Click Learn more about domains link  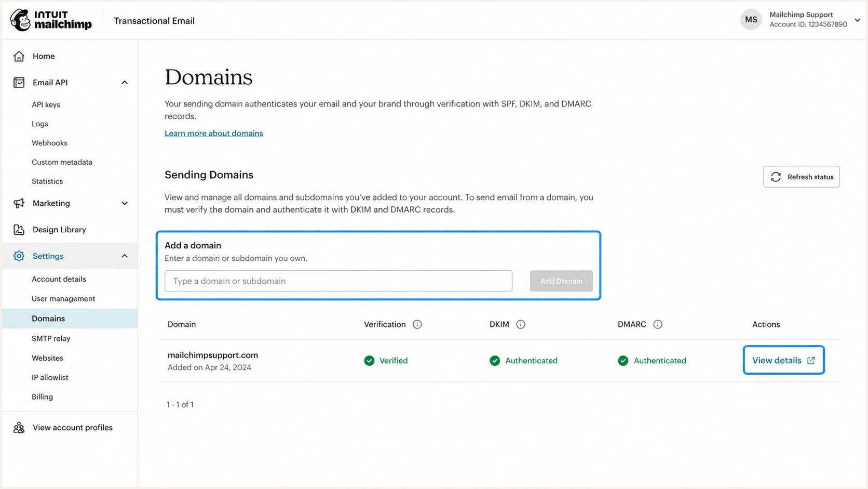[214, 134]
